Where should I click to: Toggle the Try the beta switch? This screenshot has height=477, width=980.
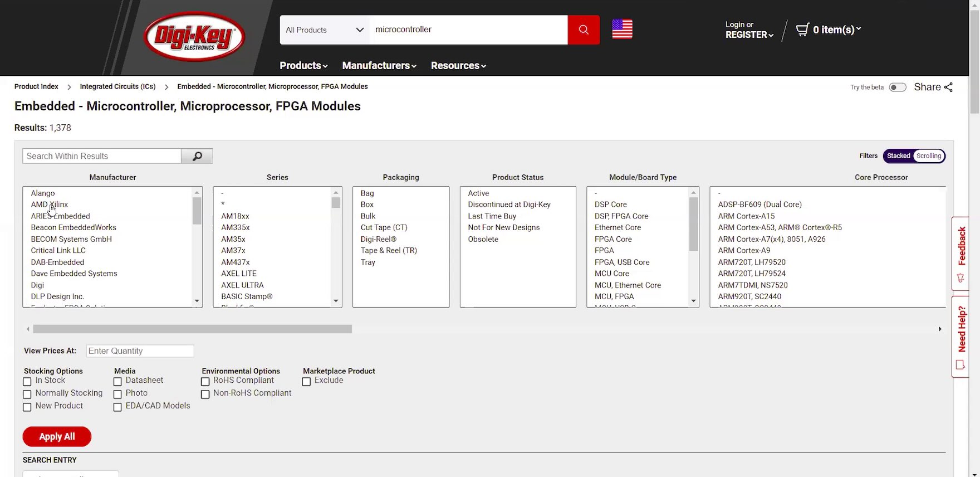(x=897, y=87)
